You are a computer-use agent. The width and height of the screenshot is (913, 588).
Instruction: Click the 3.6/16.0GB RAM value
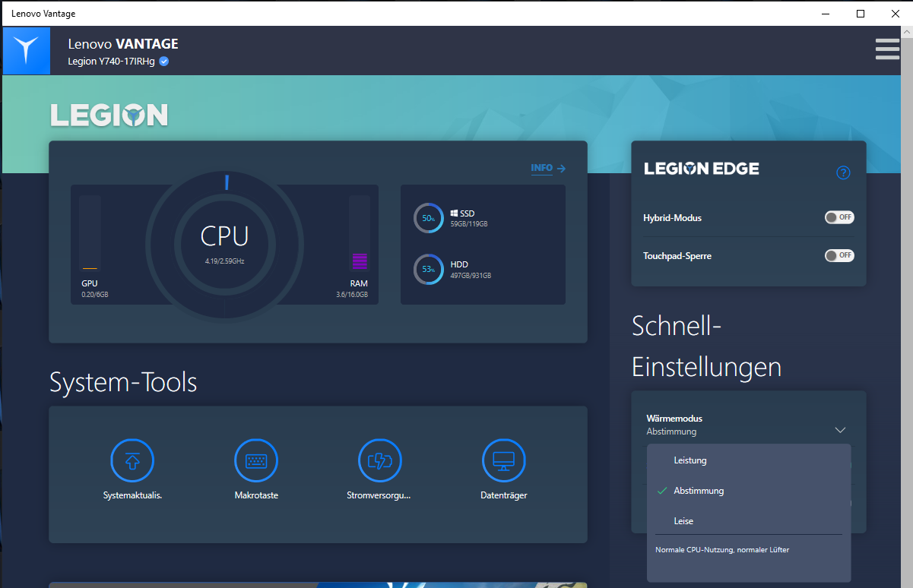click(x=352, y=295)
